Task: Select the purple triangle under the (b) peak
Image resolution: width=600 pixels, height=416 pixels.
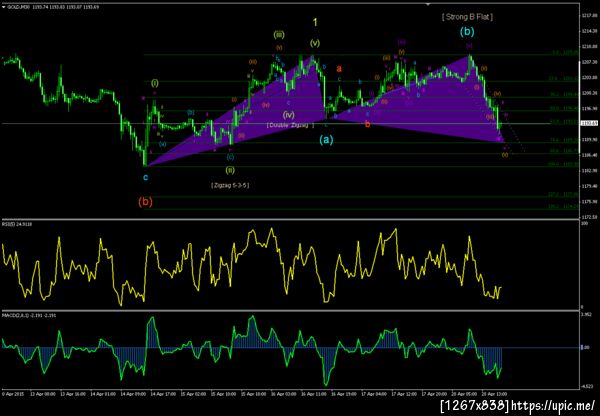Action: [452, 103]
